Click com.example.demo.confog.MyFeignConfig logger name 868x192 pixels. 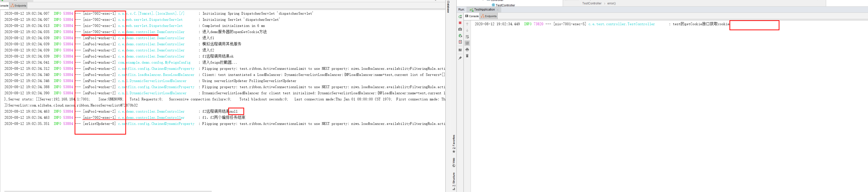154,62
